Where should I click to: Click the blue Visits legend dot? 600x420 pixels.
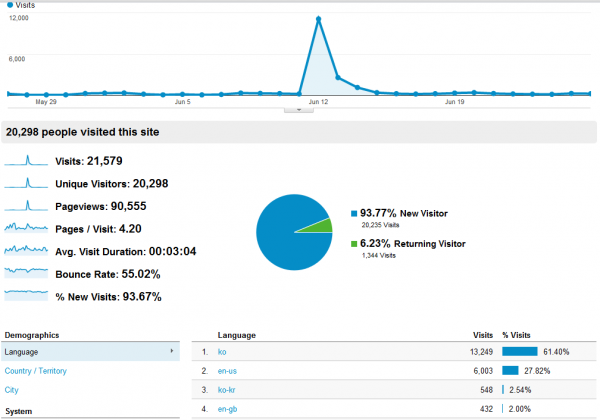[9, 5]
